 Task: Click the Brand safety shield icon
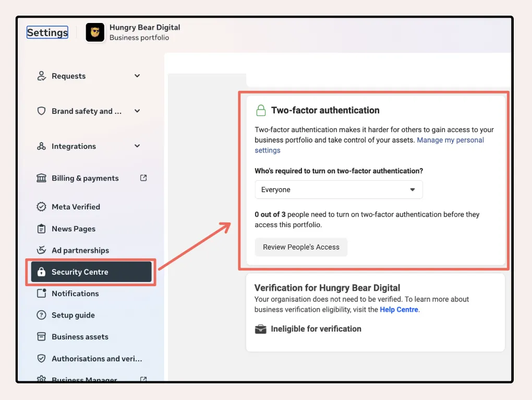point(41,111)
